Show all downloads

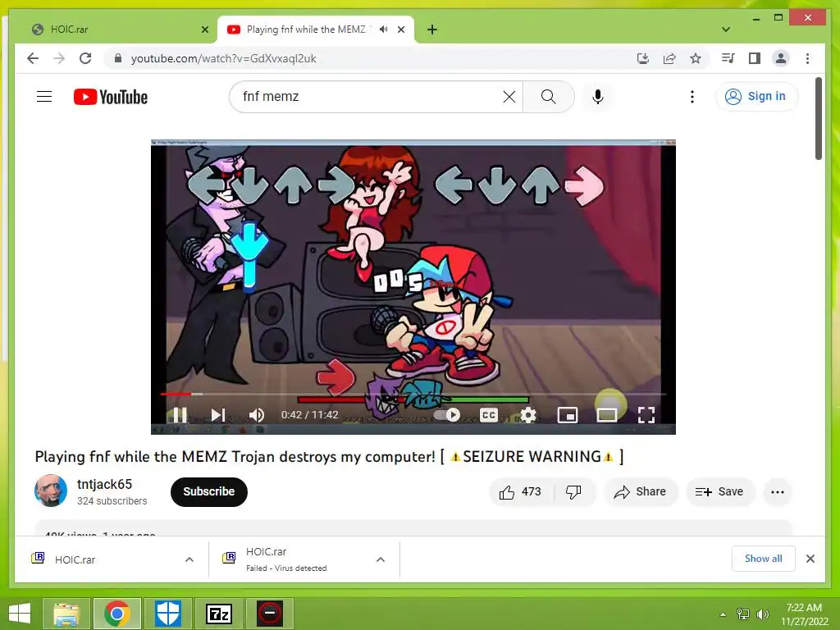[764, 559]
